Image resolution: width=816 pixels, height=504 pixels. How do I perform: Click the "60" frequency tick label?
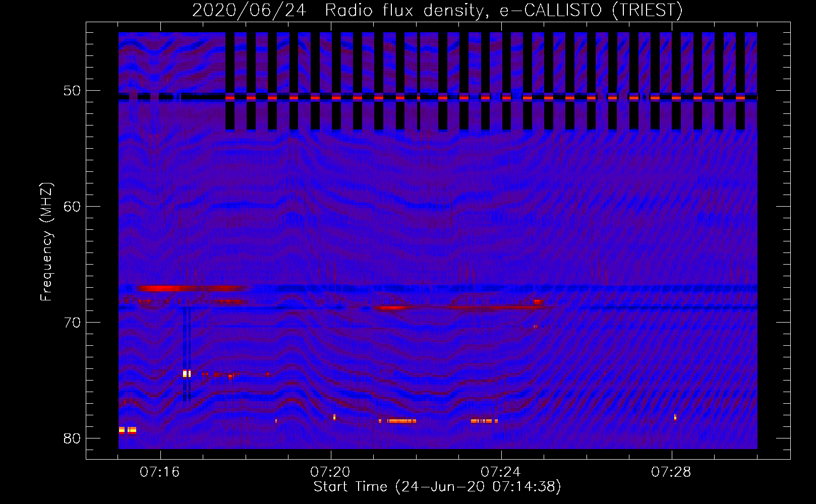[72, 207]
